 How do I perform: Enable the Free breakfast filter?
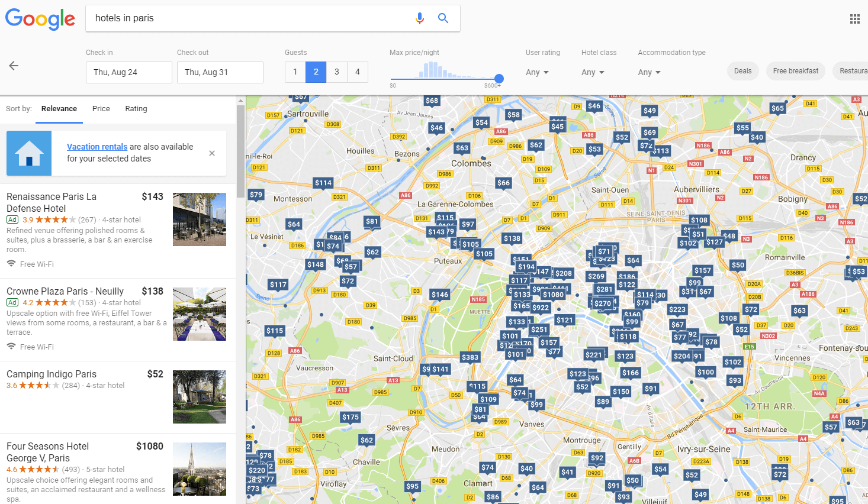click(795, 70)
